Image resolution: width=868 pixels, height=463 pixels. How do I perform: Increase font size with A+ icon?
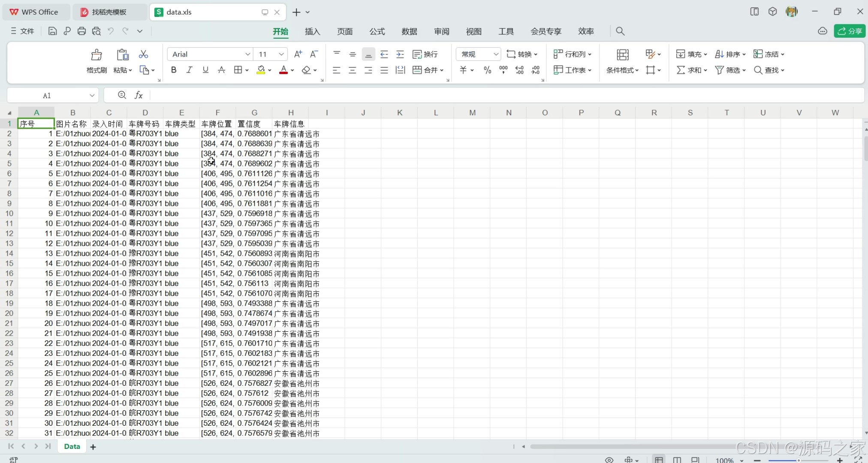(x=298, y=54)
